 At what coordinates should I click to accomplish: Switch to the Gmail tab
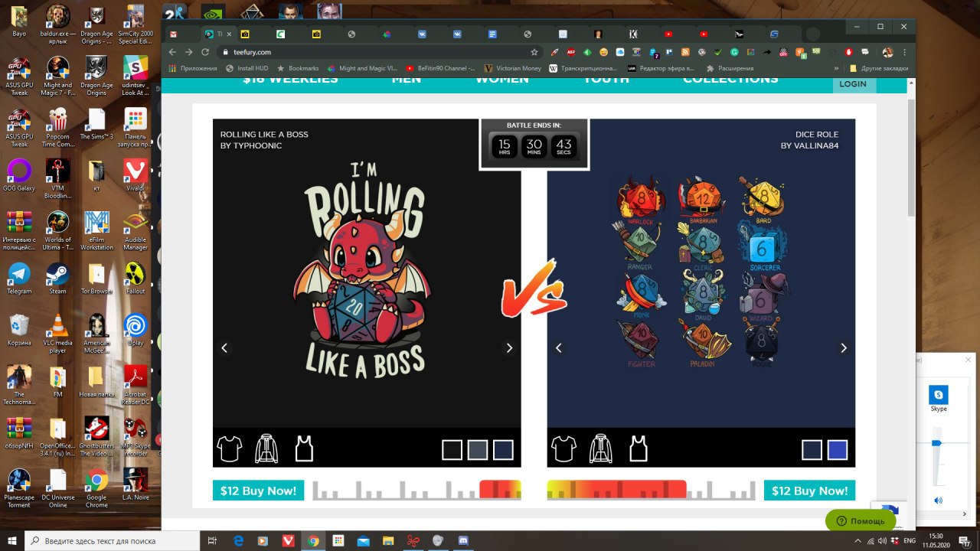(174, 34)
